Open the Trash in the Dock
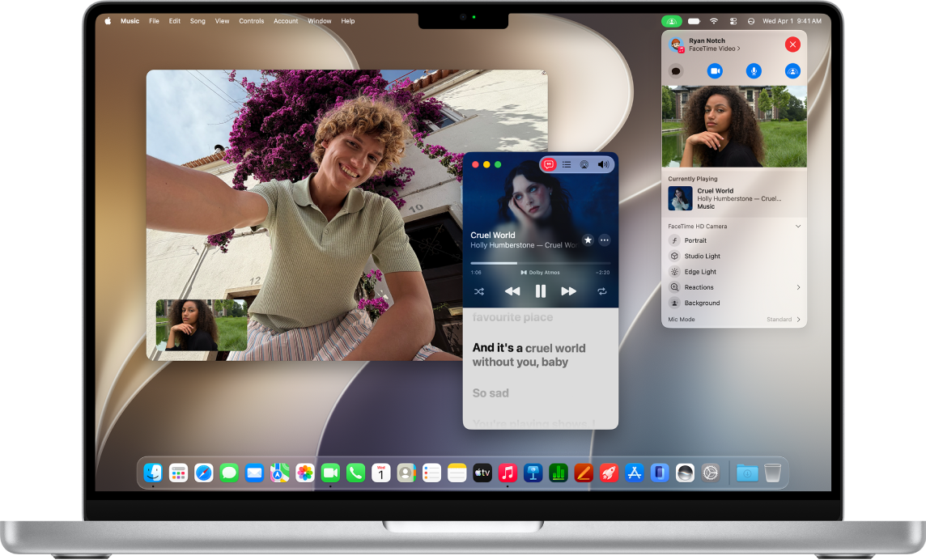The height and width of the screenshot is (560, 926). coord(772,473)
